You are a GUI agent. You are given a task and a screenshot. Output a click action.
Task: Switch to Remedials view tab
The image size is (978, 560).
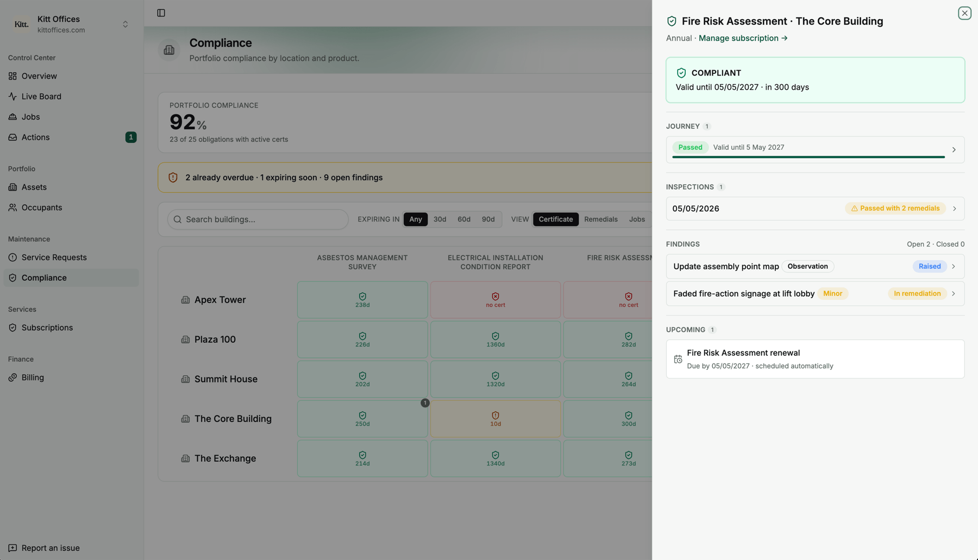(x=600, y=219)
